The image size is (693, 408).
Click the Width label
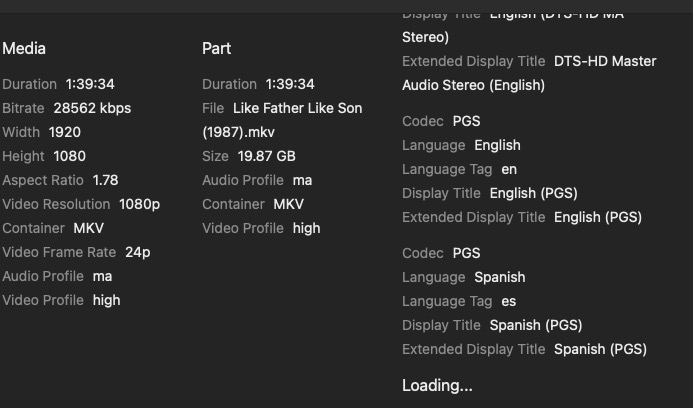coord(21,132)
